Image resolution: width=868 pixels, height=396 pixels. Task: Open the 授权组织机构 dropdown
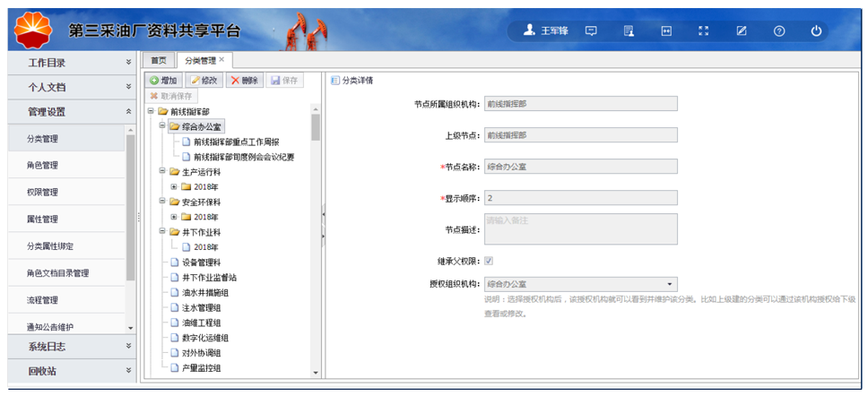pyautogui.click(x=670, y=284)
